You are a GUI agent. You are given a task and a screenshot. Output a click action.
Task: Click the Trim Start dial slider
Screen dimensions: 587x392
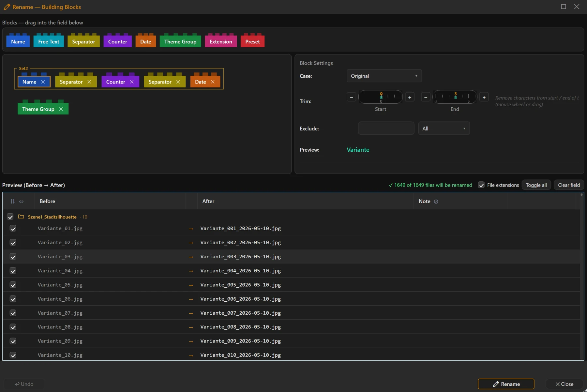[381, 97]
